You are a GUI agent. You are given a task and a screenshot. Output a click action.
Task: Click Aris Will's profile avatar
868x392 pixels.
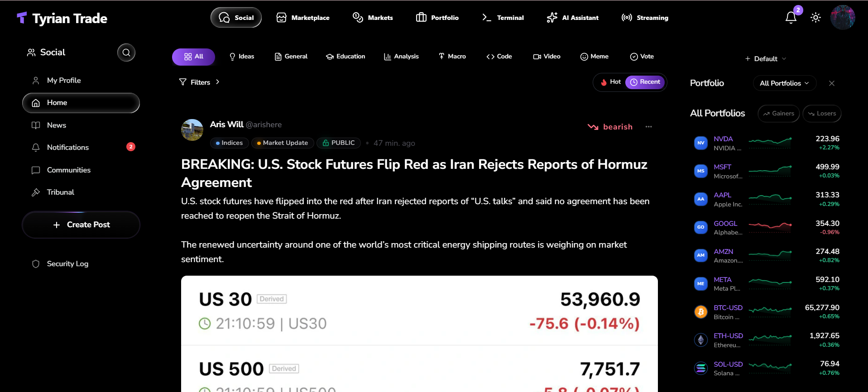point(192,130)
